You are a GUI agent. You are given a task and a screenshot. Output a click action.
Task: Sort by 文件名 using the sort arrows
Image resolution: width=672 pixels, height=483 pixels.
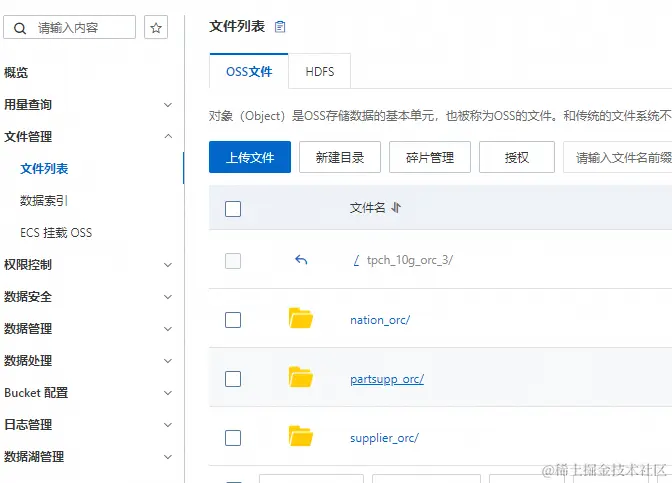click(x=396, y=208)
